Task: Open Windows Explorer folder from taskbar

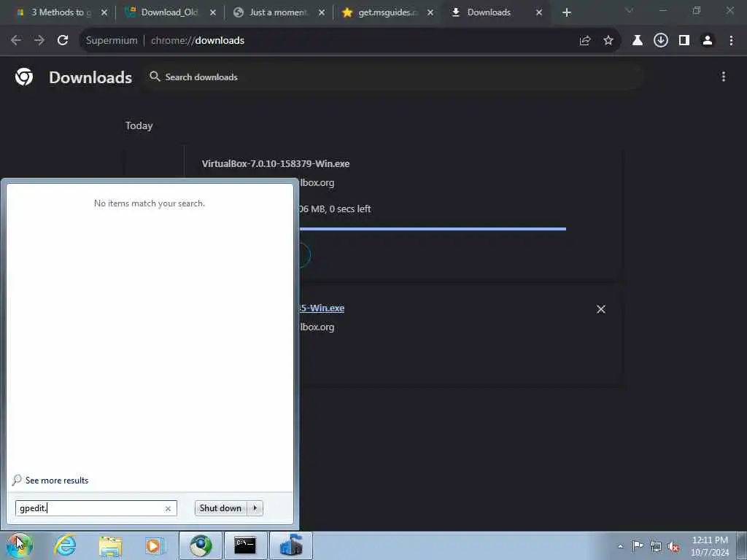Action: point(111,545)
